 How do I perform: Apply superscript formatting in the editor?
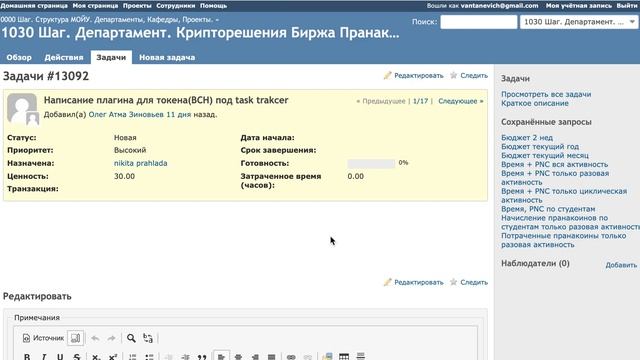pyautogui.click(x=113, y=357)
